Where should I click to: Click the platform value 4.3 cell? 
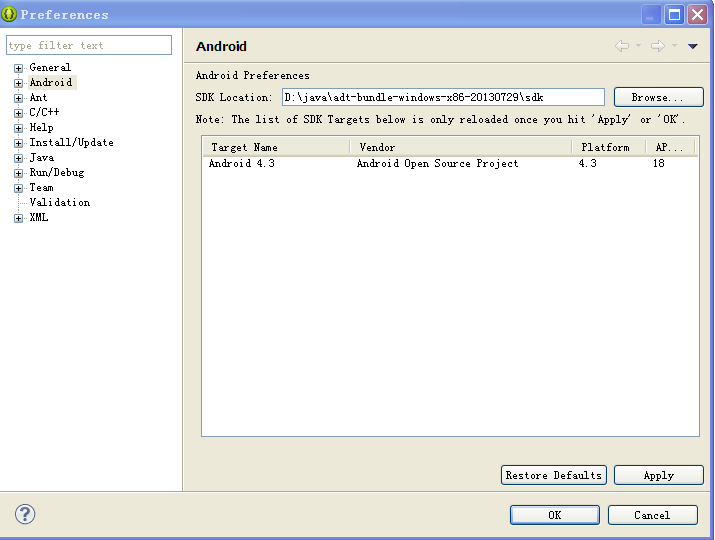pos(587,163)
